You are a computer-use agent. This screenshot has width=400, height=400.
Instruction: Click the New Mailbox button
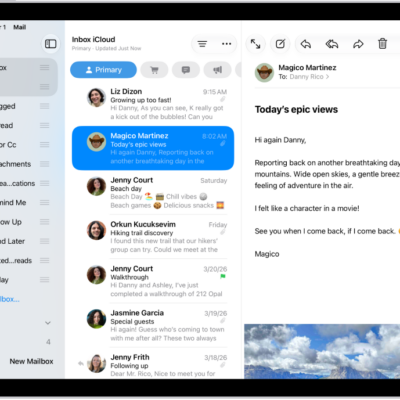click(31, 361)
